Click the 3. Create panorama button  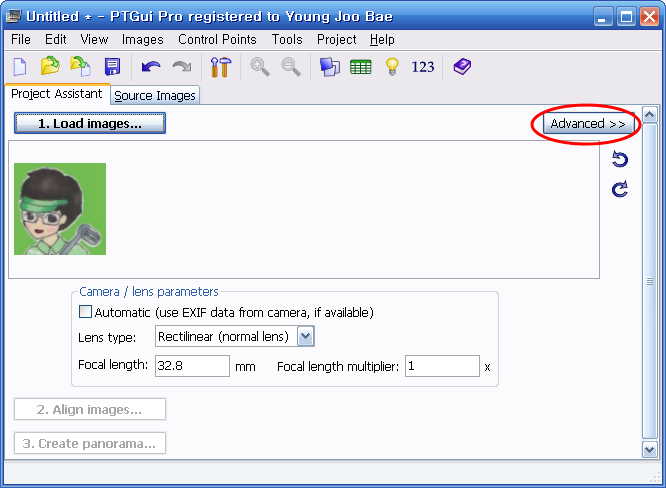click(90, 443)
